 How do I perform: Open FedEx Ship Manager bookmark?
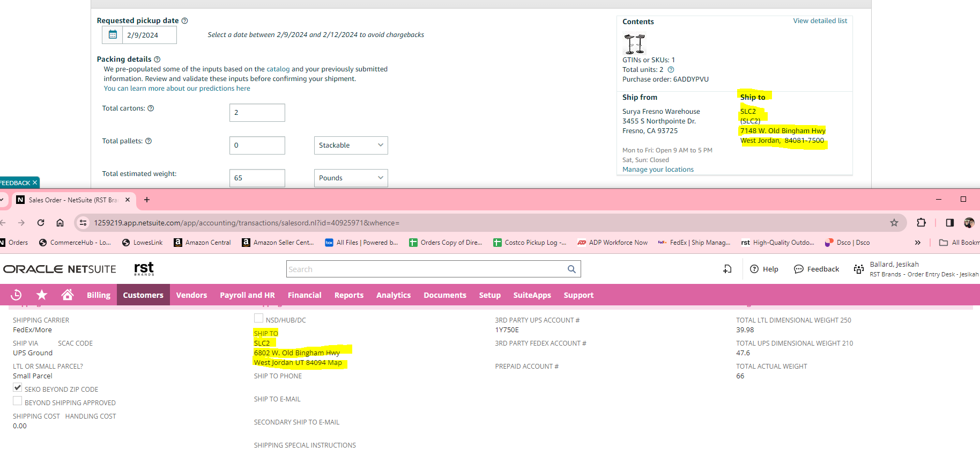[694, 243]
